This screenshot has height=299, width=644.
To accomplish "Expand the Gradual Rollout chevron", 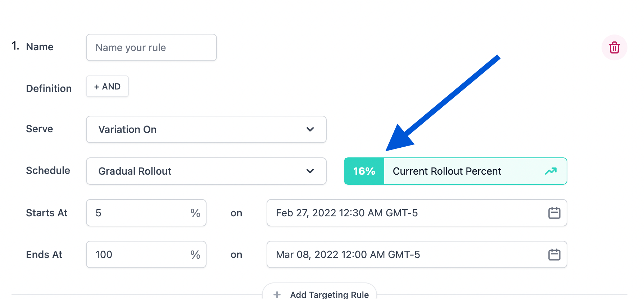I will tap(310, 171).
